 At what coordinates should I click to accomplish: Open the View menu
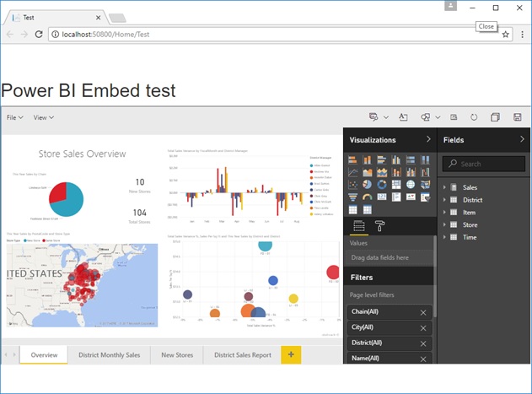point(44,117)
